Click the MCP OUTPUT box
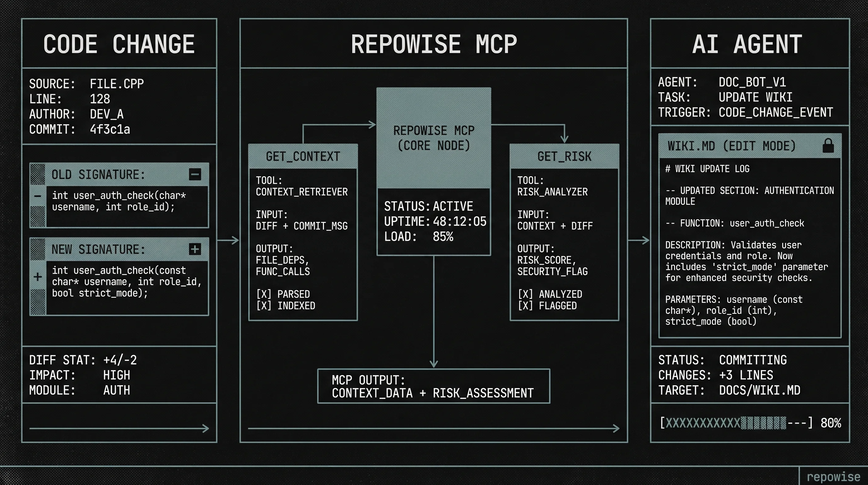Viewport: 868px width, 485px height. 433,386
